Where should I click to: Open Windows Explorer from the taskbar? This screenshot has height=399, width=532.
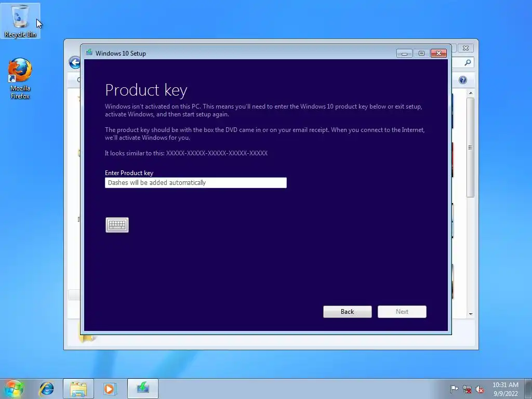click(x=78, y=389)
